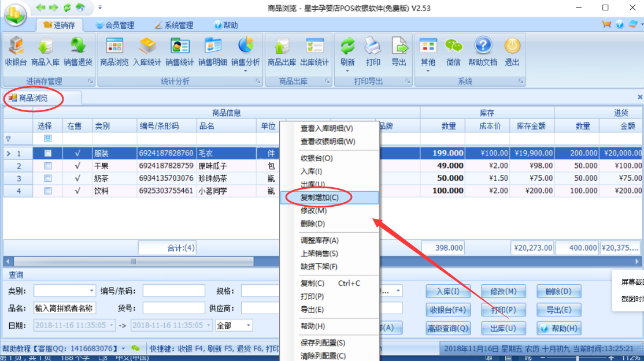Viewport: 644px width, 361px height.
Task: Click the blue help icon at top right
Action: (x=620, y=24)
